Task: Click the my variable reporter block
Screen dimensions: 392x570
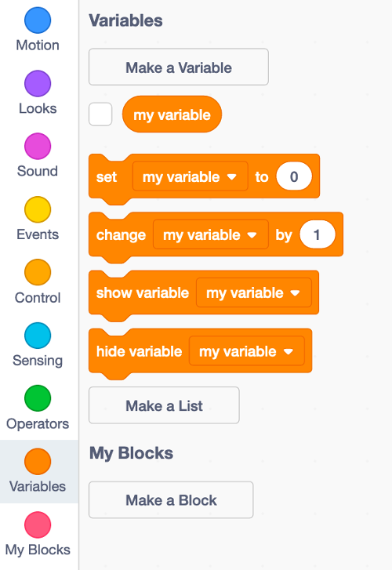Action: click(x=172, y=114)
